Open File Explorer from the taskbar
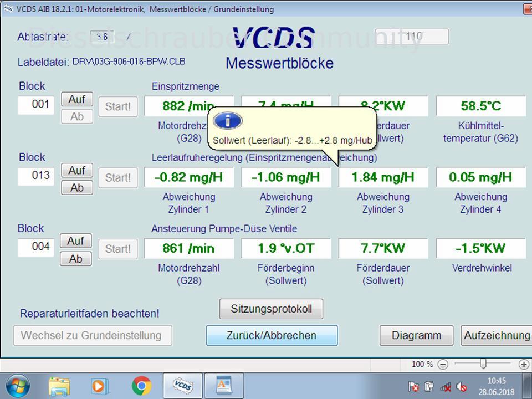This screenshot has height=399, width=532. pyautogui.click(x=59, y=386)
